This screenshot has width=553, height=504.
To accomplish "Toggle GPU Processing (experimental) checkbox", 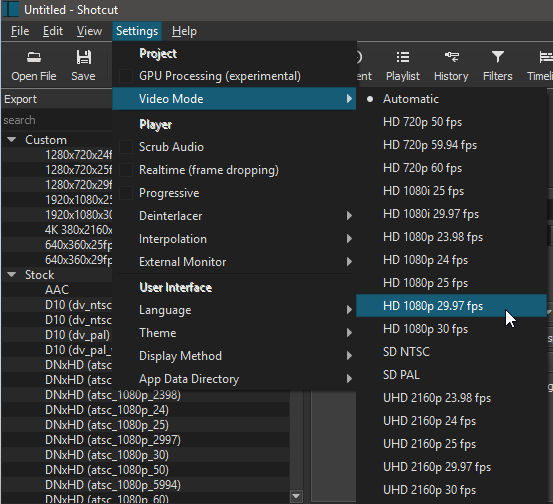I will click(126, 76).
